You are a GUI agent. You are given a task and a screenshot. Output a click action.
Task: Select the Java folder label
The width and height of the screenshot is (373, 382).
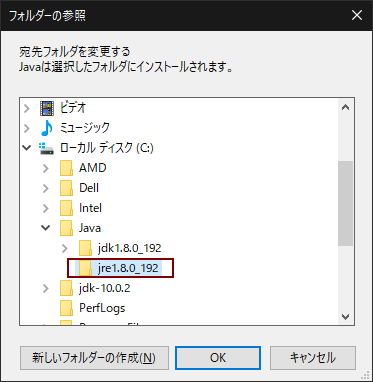click(90, 228)
